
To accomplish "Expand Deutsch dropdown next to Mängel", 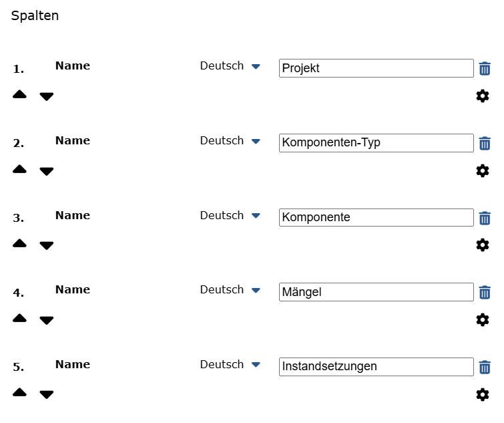I will tap(230, 290).
